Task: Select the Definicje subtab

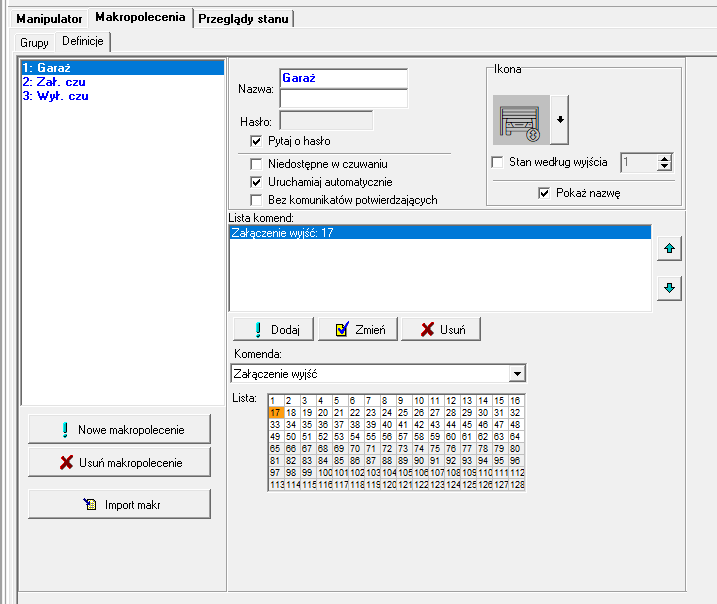Action: pyautogui.click(x=83, y=41)
